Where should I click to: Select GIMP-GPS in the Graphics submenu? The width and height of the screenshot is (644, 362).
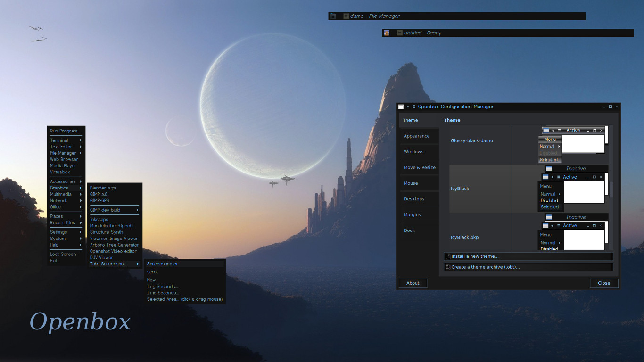point(115,201)
